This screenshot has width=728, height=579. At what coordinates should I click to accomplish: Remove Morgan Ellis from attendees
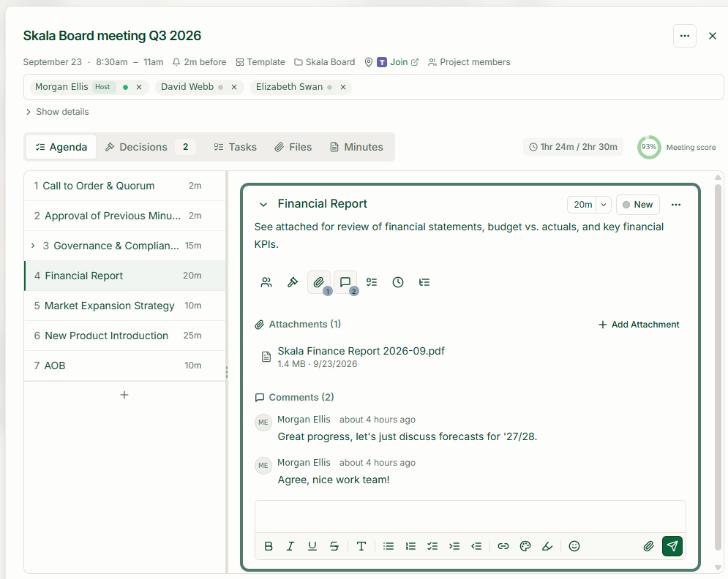(139, 87)
